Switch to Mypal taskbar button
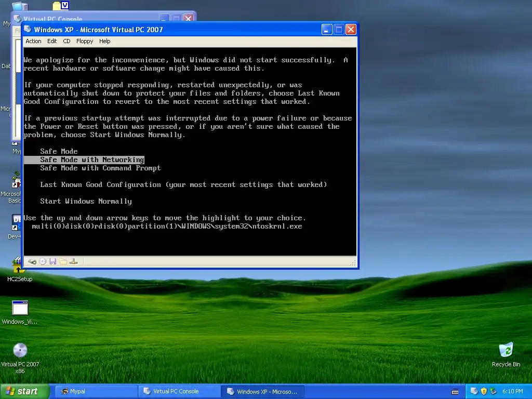Viewport: 532px width, 399px height. (x=95, y=392)
